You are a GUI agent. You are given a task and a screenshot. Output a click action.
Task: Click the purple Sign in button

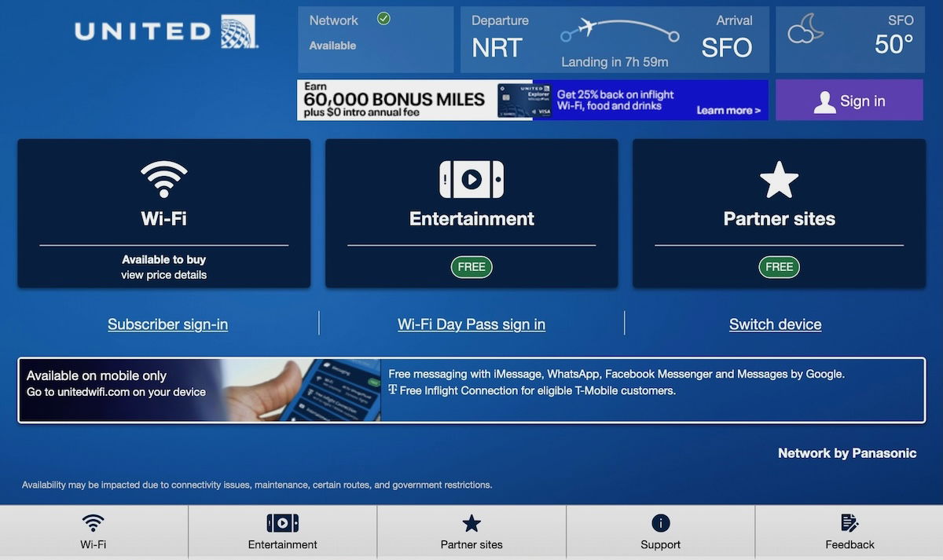click(849, 101)
